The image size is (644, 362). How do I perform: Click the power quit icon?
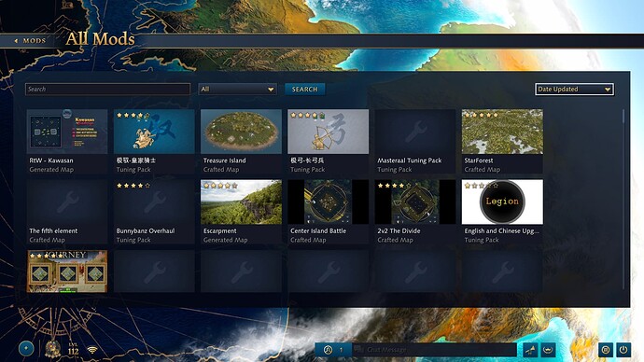[x=623, y=350]
